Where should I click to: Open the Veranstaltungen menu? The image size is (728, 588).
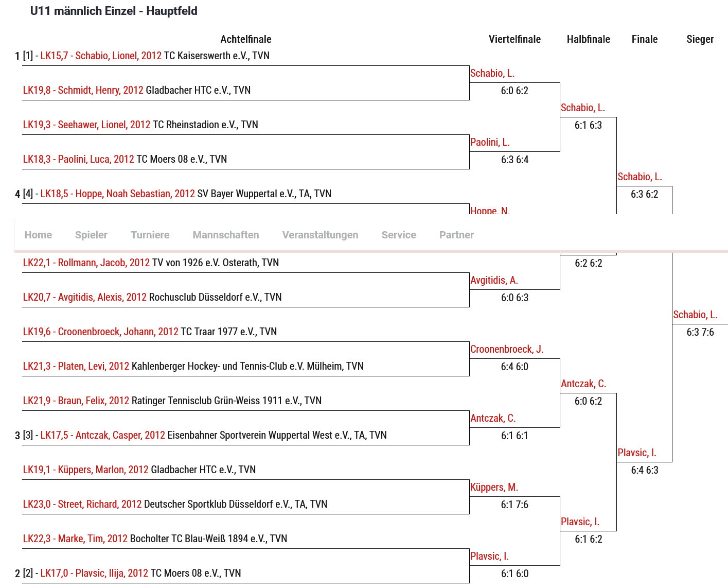pos(320,235)
